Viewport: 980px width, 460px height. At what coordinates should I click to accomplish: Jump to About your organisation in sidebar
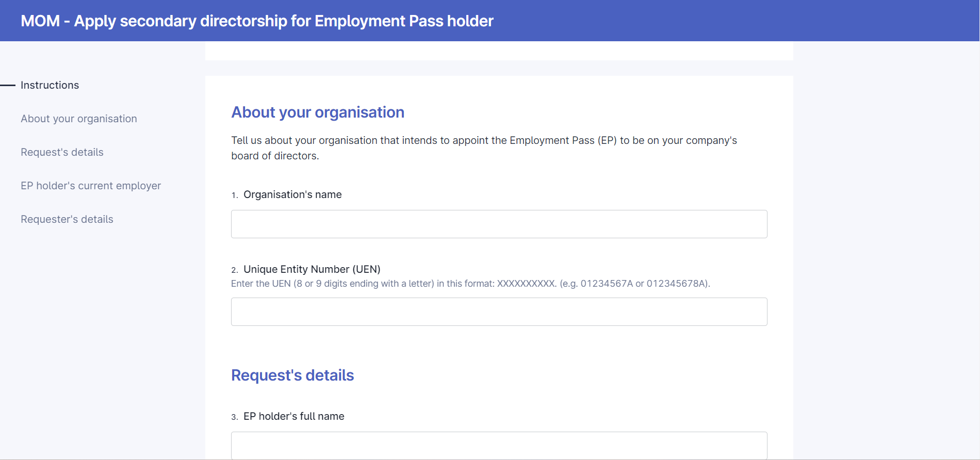click(x=79, y=119)
